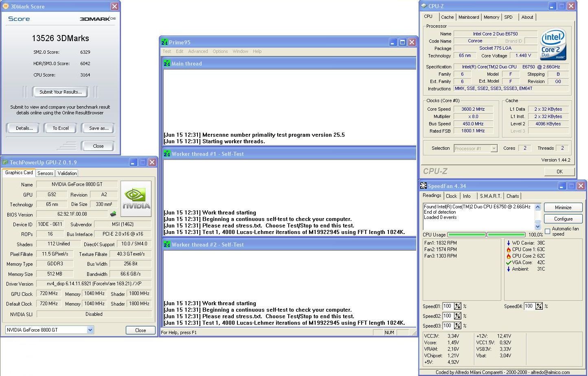Adjust the Speed01 spinner arrows
588x376 pixels.
tap(458, 306)
